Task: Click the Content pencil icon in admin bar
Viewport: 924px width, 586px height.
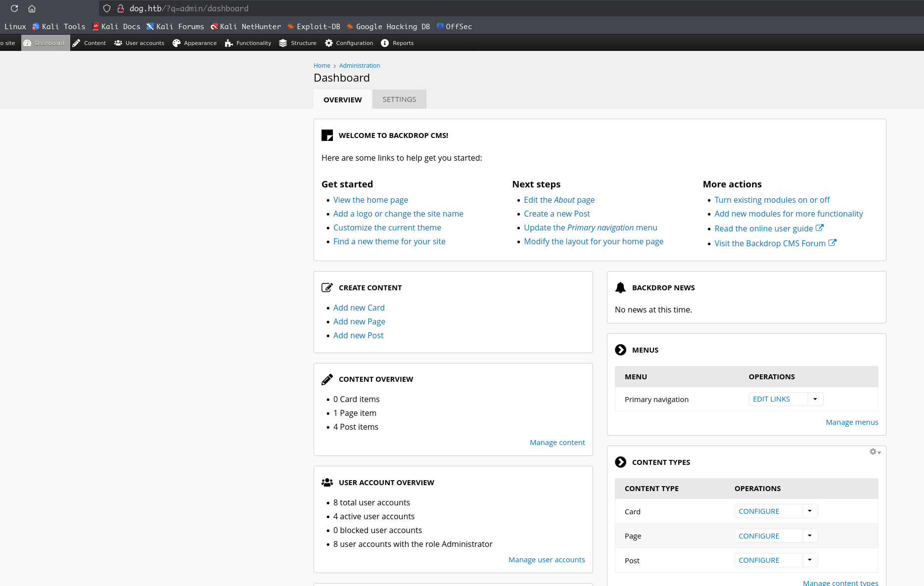Action: pos(76,43)
